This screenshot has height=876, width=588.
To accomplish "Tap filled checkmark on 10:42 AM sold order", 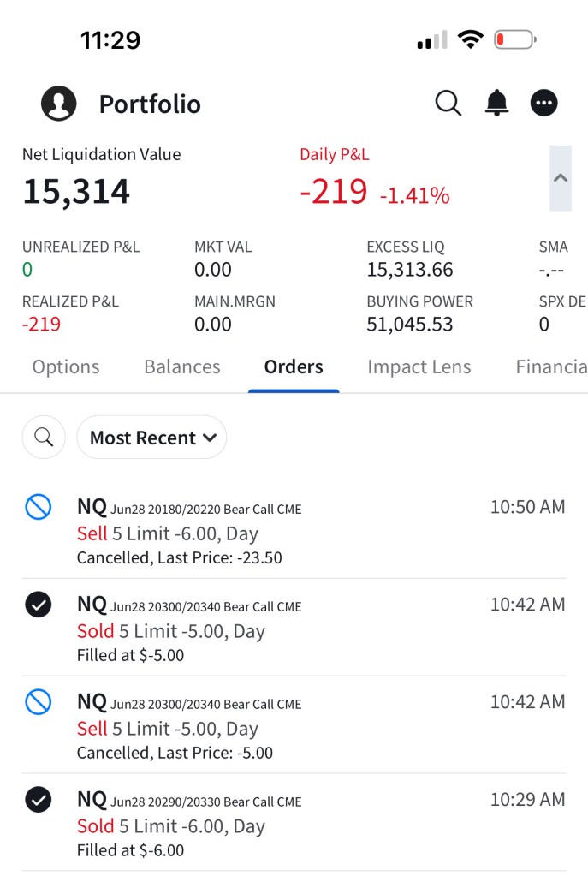I will tap(39, 605).
